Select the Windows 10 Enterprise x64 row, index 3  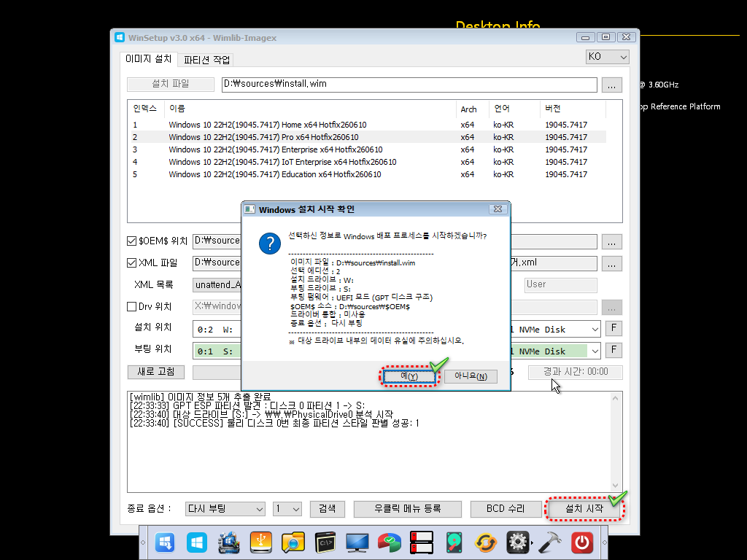click(x=368, y=149)
